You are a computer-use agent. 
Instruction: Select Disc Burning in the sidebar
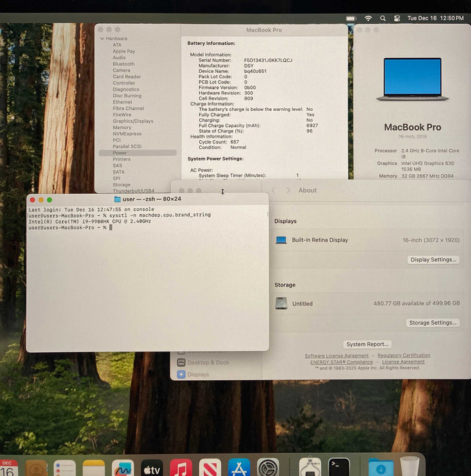tap(127, 96)
